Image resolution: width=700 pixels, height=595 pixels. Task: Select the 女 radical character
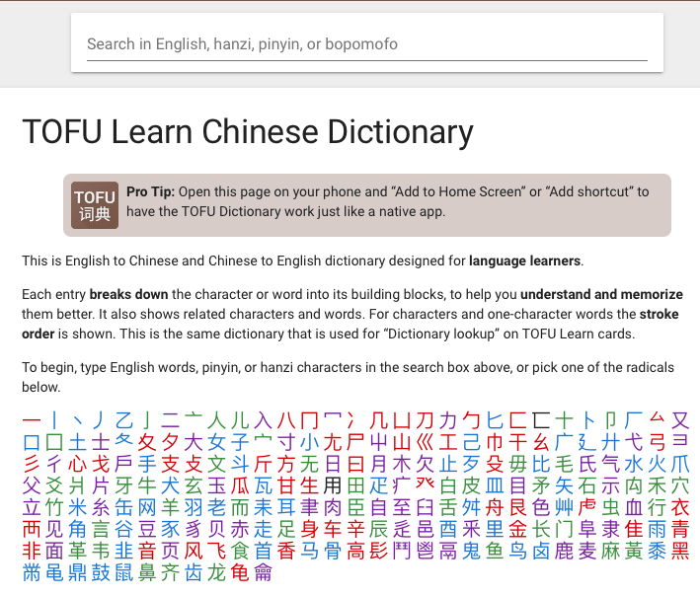[x=216, y=442]
